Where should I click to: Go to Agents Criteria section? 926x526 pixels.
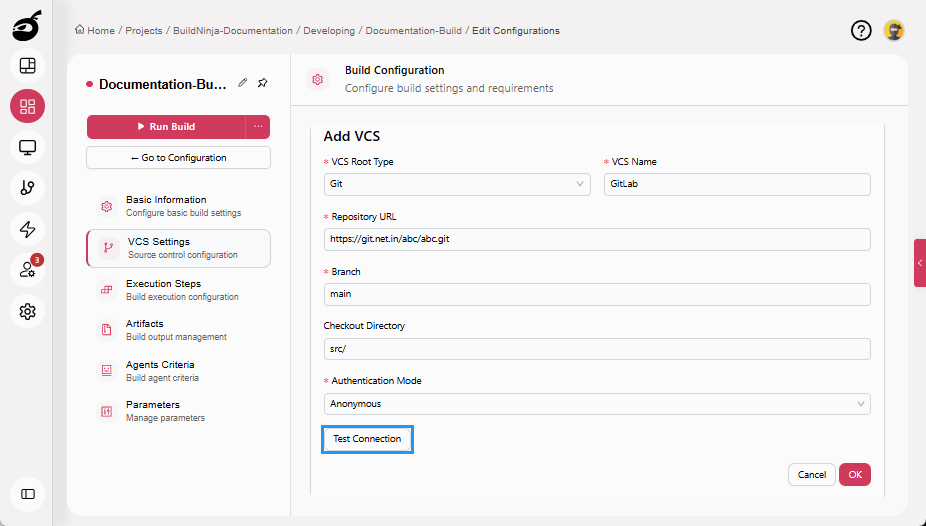pos(178,371)
